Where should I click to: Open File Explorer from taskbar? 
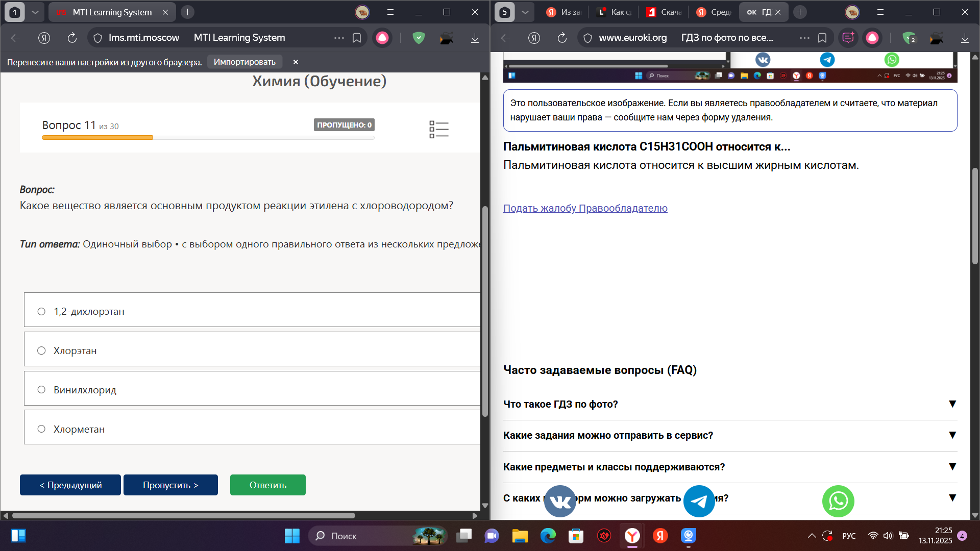[520, 536]
